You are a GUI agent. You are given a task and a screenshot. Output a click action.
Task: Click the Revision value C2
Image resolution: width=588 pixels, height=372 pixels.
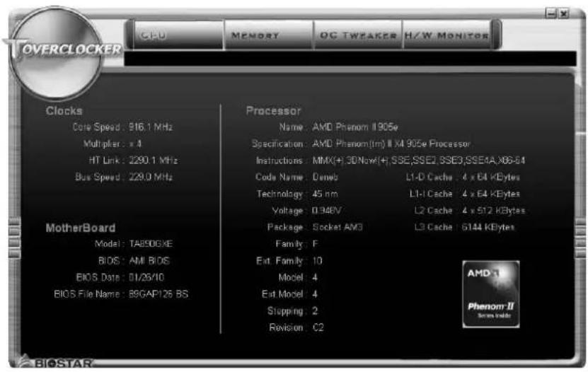[318, 327]
